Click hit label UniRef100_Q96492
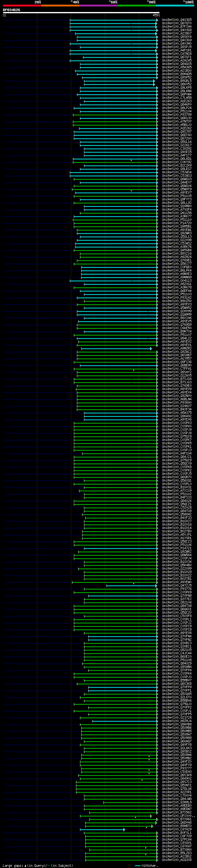 click(177, 416)
